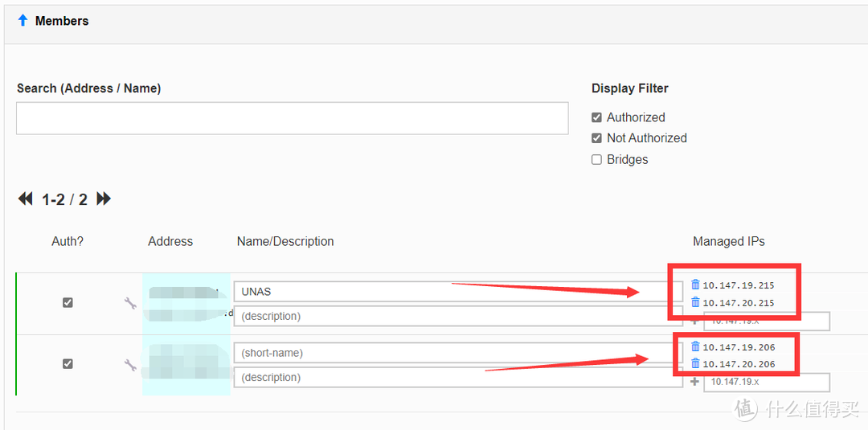Image resolution: width=868 pixels, height=430 pixels.
Task: Uncheck Auth for the UNAS member
Action: click(68, 303)
